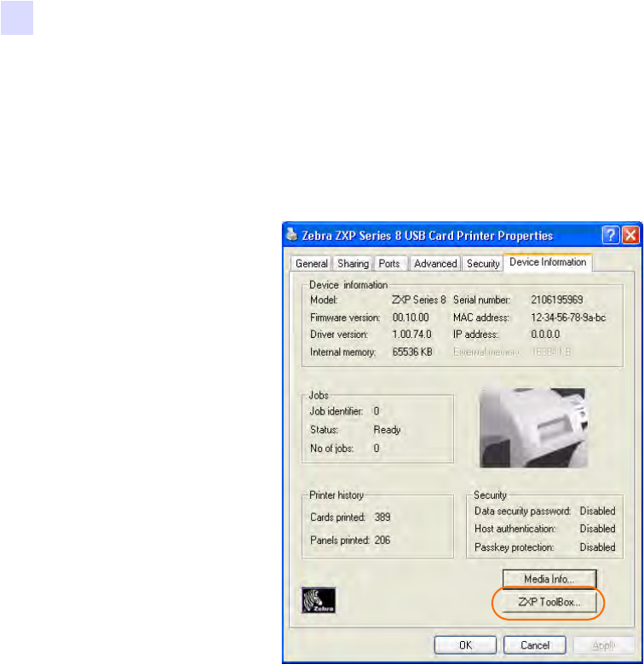This screenshot has width=644, height=664.
Task: Open the Ports tab
Action: 390,263
